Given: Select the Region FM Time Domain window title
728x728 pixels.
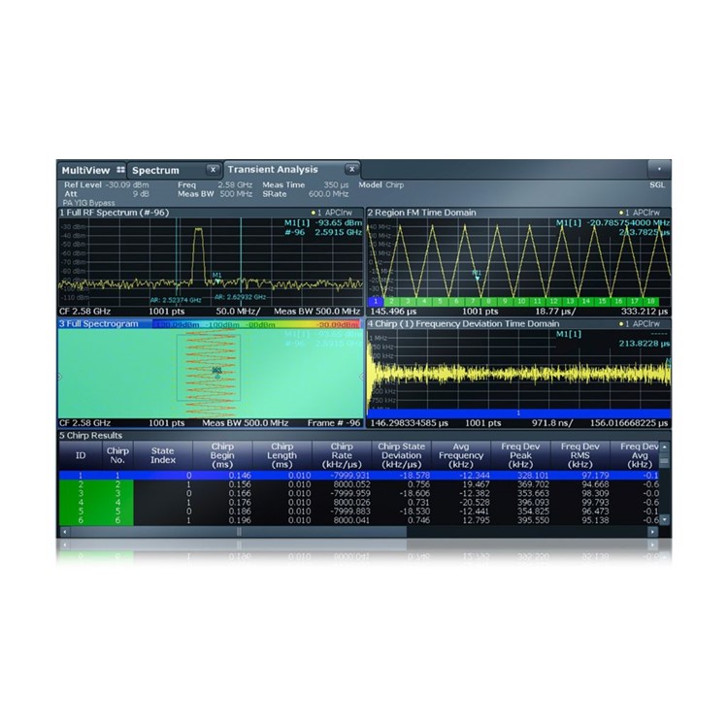Looking at the screenshot, I should coord(421,213).
